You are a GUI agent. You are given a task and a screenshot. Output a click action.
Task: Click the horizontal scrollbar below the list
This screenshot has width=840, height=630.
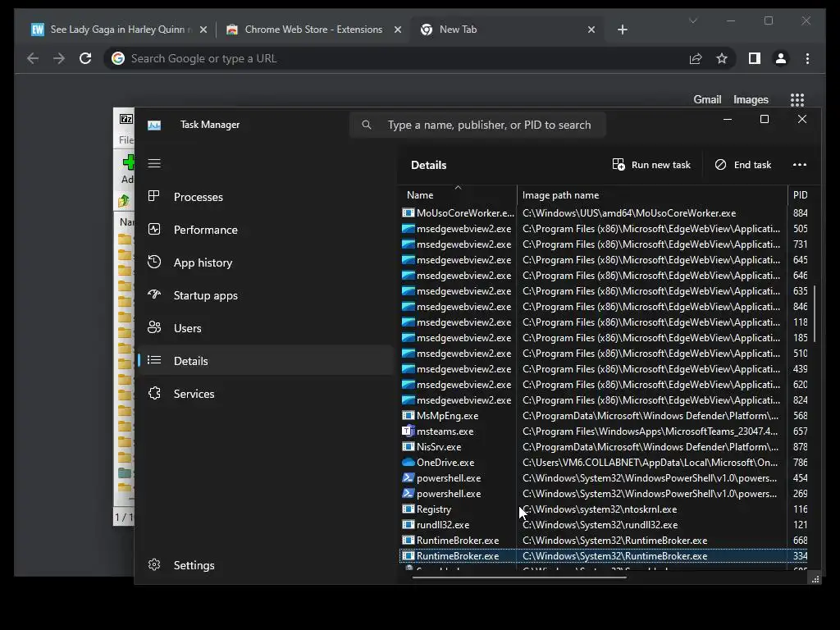click(x=519, y=577)
